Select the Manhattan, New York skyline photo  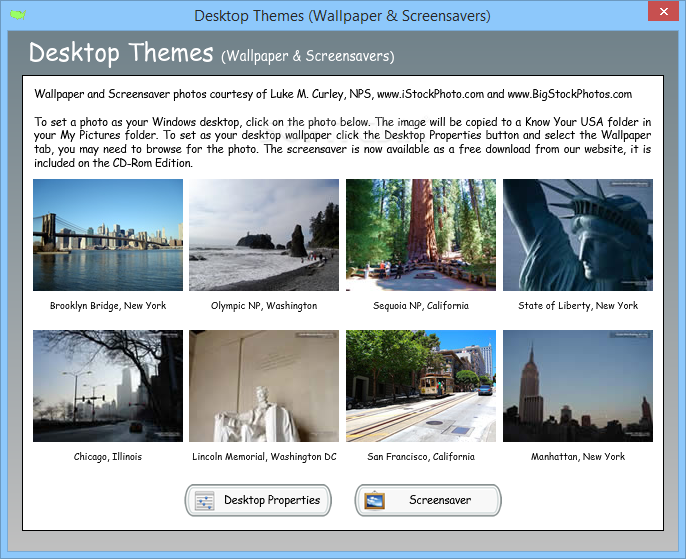(x=578, y=386)
